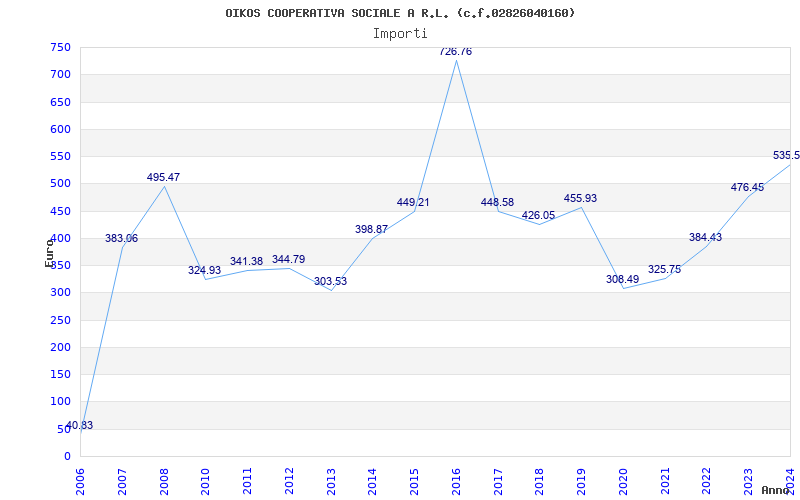
Task: Click the 535.5 data label for 2024
Action: coord(786,156)
